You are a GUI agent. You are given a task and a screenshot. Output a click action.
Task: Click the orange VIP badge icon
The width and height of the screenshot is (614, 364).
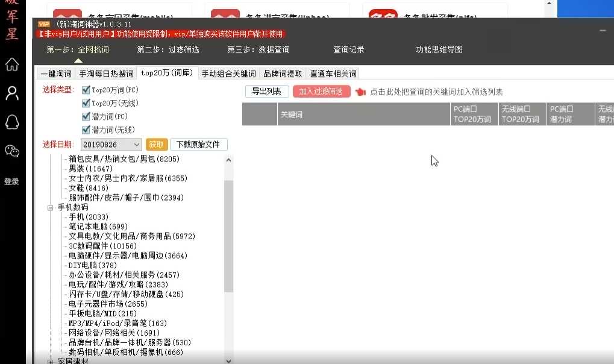(43, 24)
